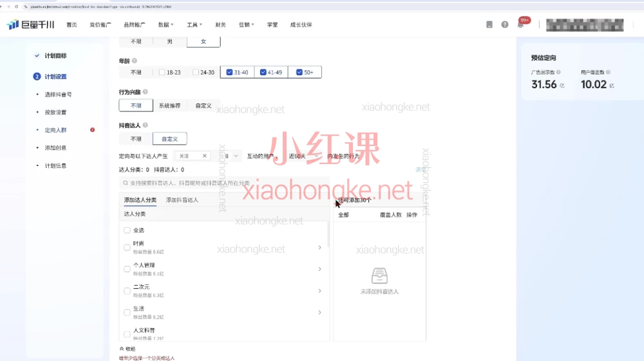Click the category list scrollbar

tap(328, 235)
